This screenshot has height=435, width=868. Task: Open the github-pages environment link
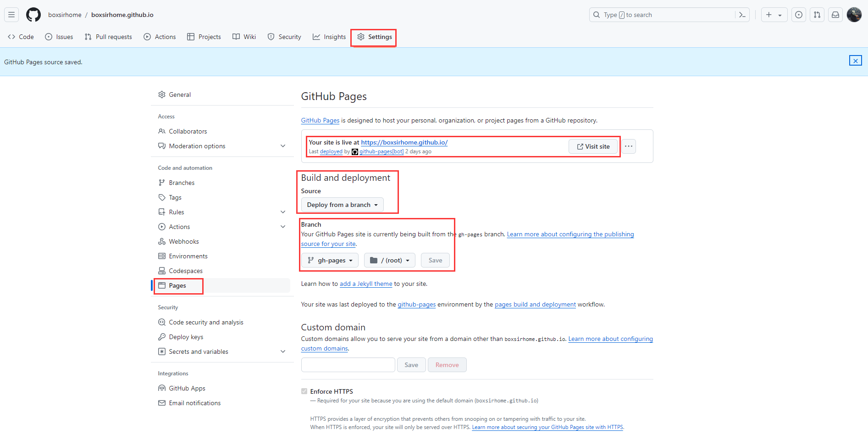[x=416, y=304]
